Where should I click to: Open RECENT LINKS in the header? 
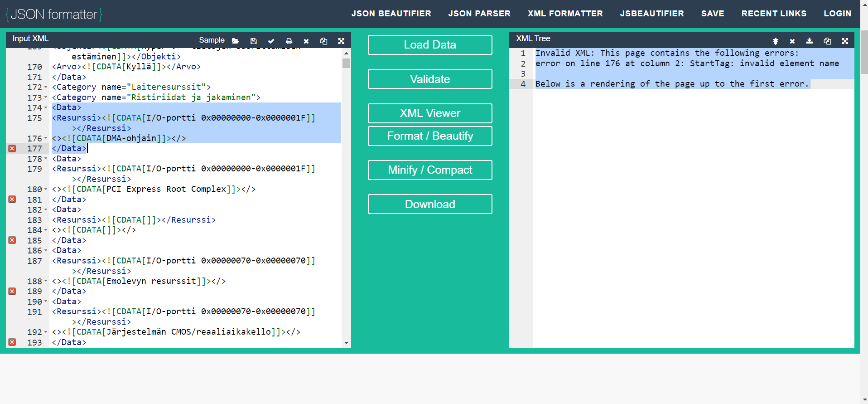774,14
